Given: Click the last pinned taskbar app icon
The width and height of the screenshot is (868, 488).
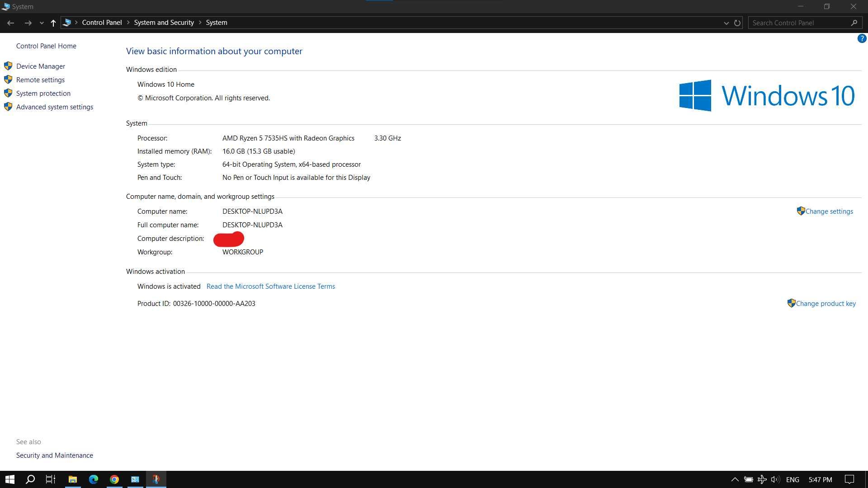Looking at the screenshot, I should click(156, 479).
